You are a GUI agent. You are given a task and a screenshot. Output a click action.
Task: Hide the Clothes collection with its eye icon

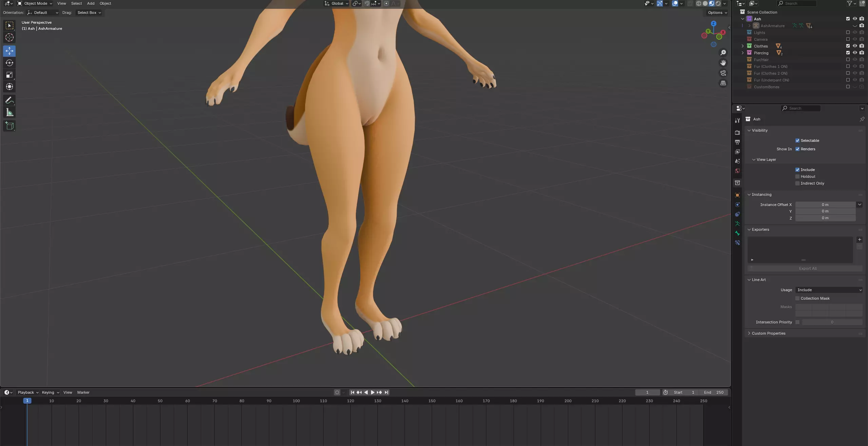[855, 46]
